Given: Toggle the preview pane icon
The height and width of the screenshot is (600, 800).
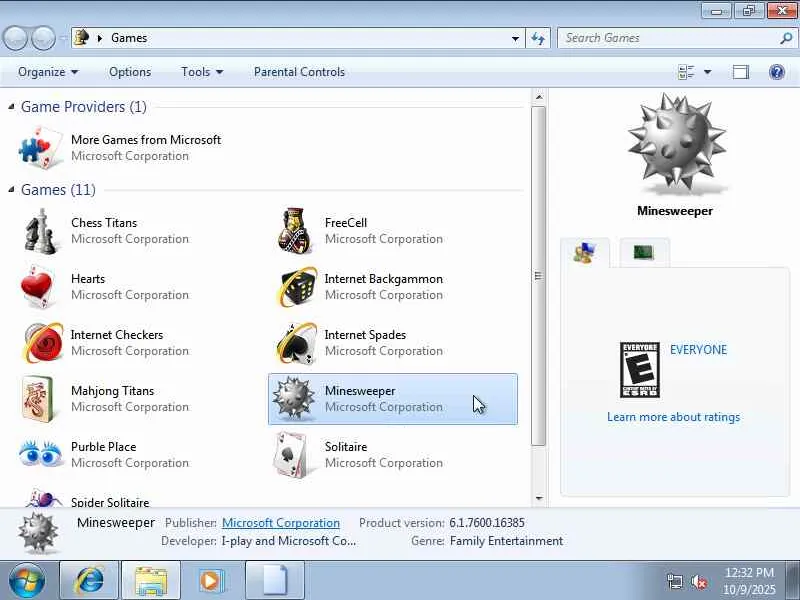Looking at the screenshot, I should pos(740,72).
